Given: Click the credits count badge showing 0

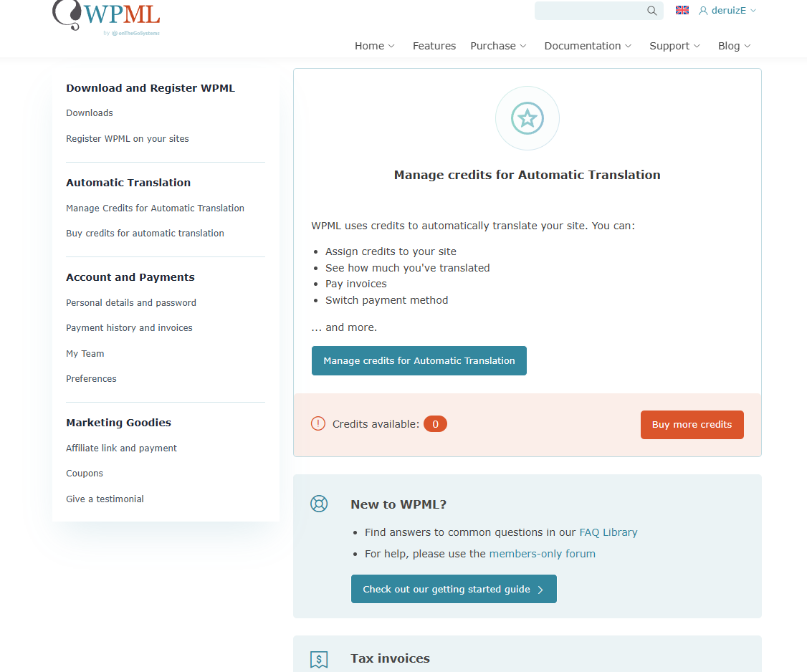Looking at the screenshot, I should click(435, 424).
